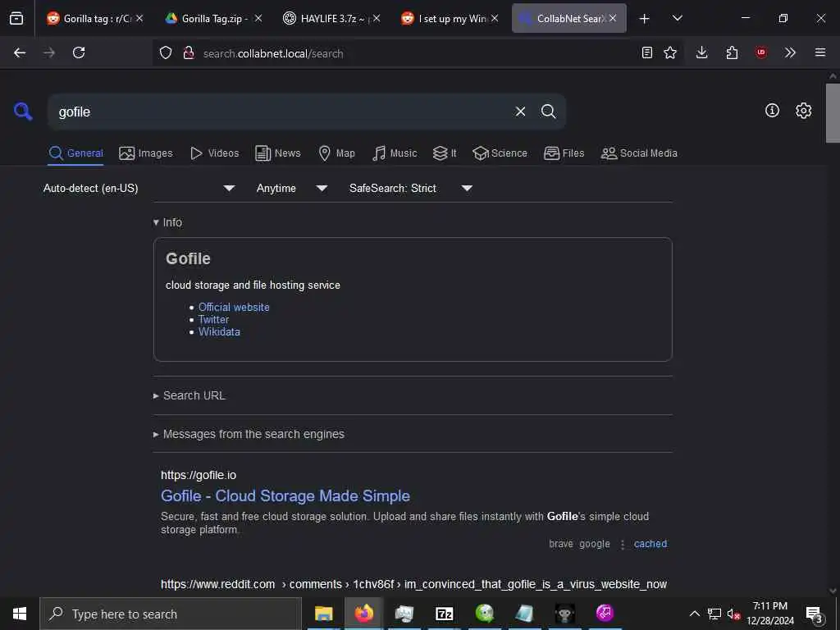Open search preferences gear icon
This screenshot has height=630, width=840.
[x=804, y=111]
